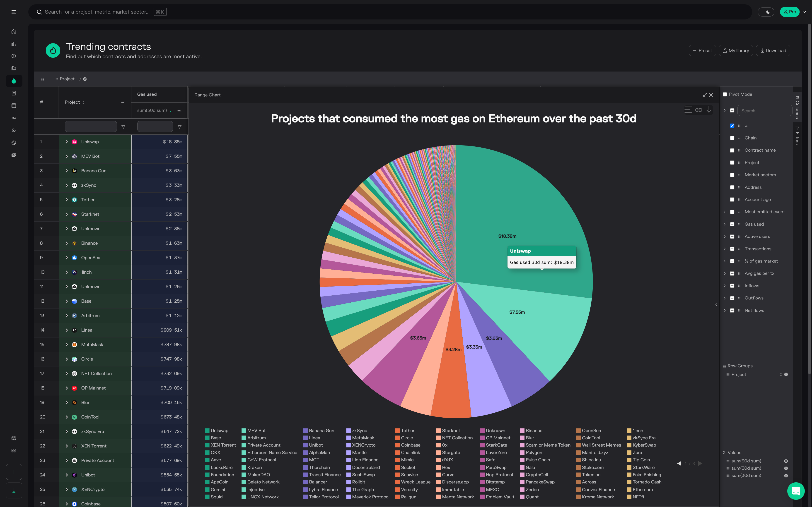
Task: Remove the Project row group chip
Action: (85, 79)
